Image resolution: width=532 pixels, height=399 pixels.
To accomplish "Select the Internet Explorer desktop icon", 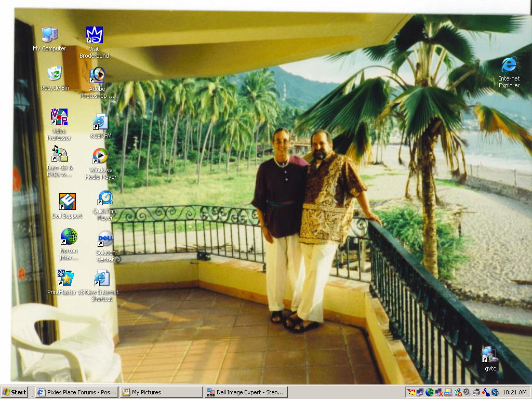I will pos(509,65).
